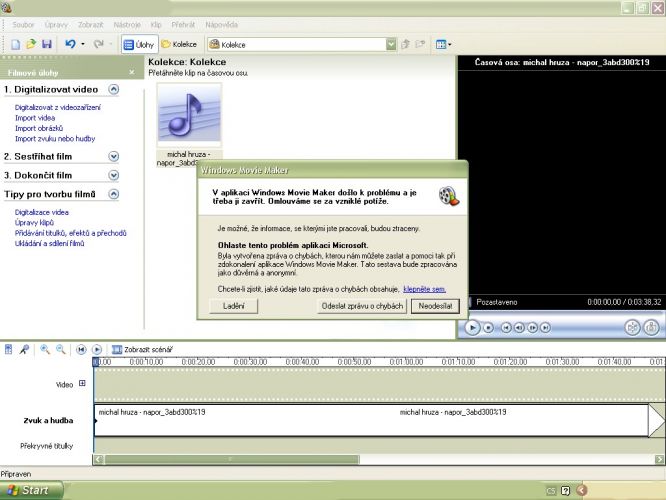Click the up one level folder icon
666x500 pixels.
coord(406,44)
